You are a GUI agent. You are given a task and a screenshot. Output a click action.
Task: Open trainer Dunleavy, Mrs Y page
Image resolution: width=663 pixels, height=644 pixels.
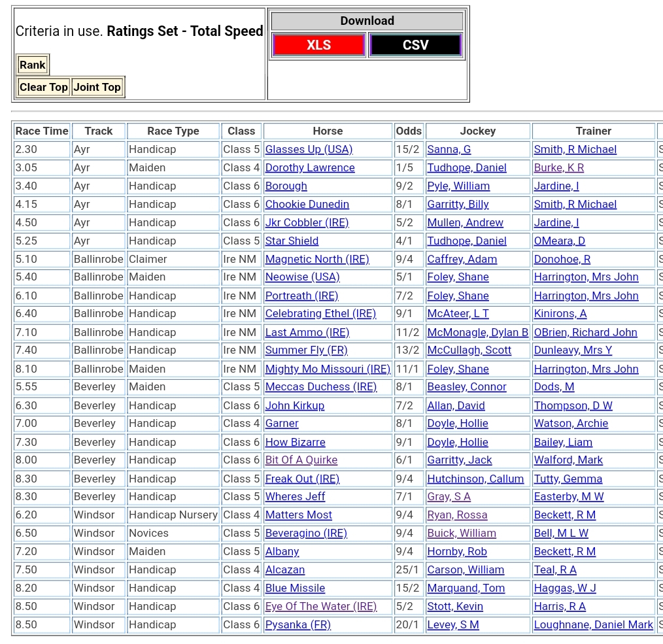pos(573,350)
